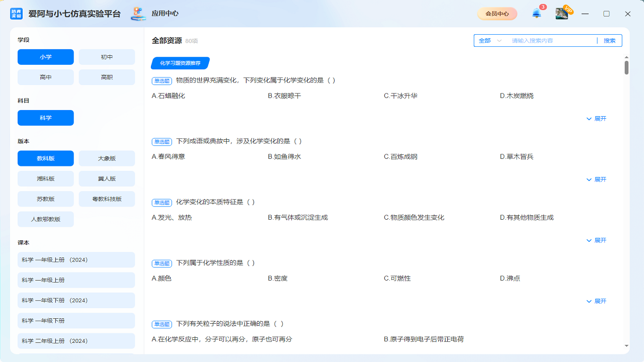This screenshot has height=362, width=644.
Task: Click the 单选题 badge beside the 化学性质 question
Action: point(161,263)
